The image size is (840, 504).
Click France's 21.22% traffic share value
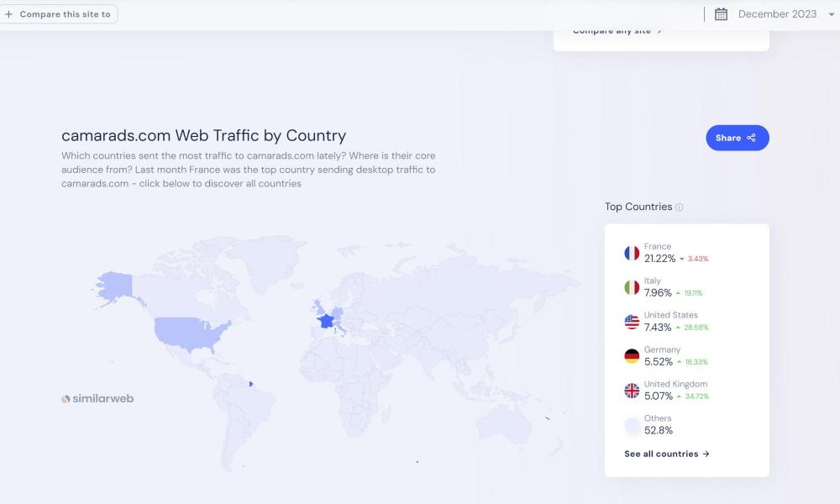click(659, 259)
